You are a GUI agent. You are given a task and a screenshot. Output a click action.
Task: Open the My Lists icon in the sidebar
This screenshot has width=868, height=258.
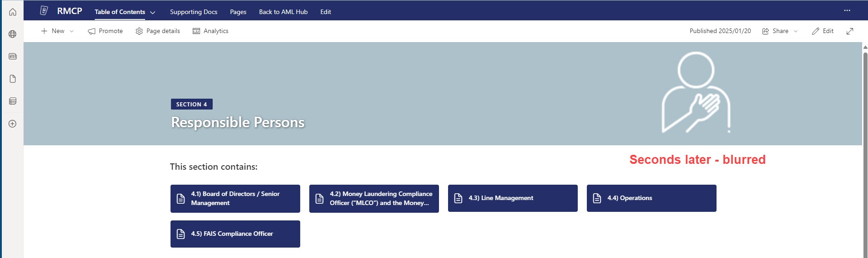click(13, 101)
